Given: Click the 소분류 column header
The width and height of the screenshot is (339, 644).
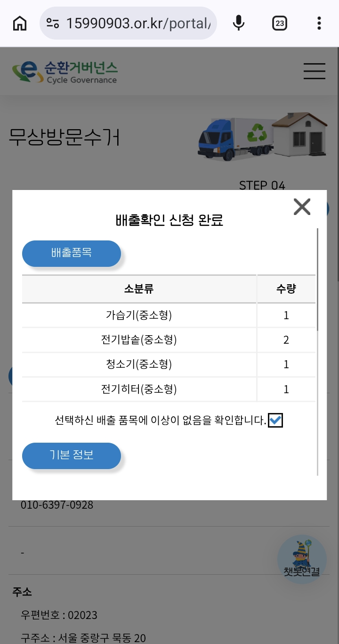Looking at the screenshot, I should (139, 289).
